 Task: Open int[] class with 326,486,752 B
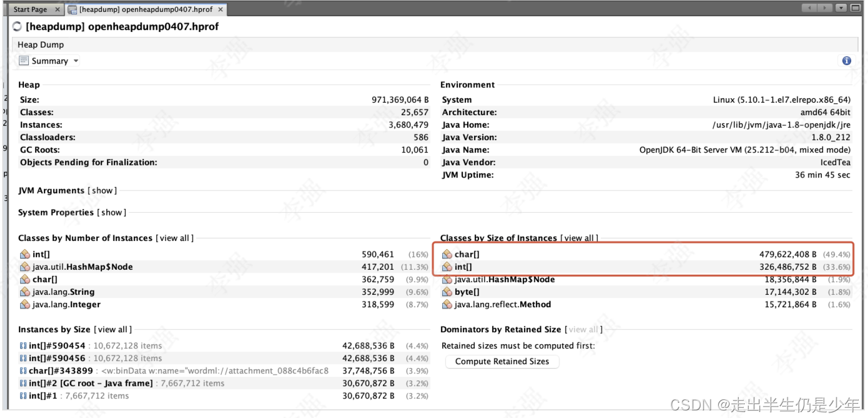[463, 267]
